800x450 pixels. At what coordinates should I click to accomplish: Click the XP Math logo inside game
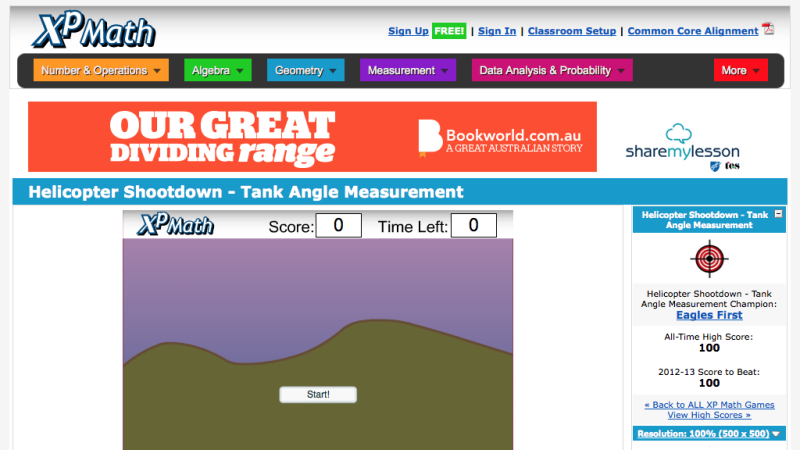click(x=175, y=225)
